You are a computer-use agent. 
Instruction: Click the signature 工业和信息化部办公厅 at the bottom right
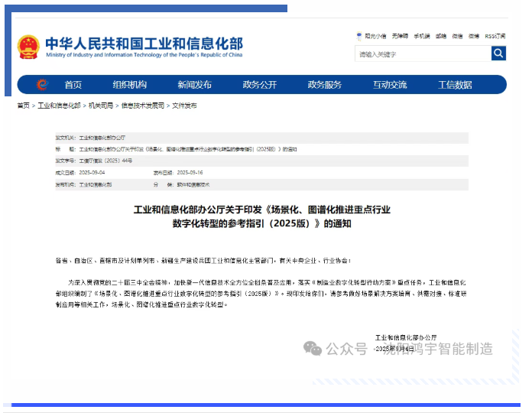[x=406, y=337]
